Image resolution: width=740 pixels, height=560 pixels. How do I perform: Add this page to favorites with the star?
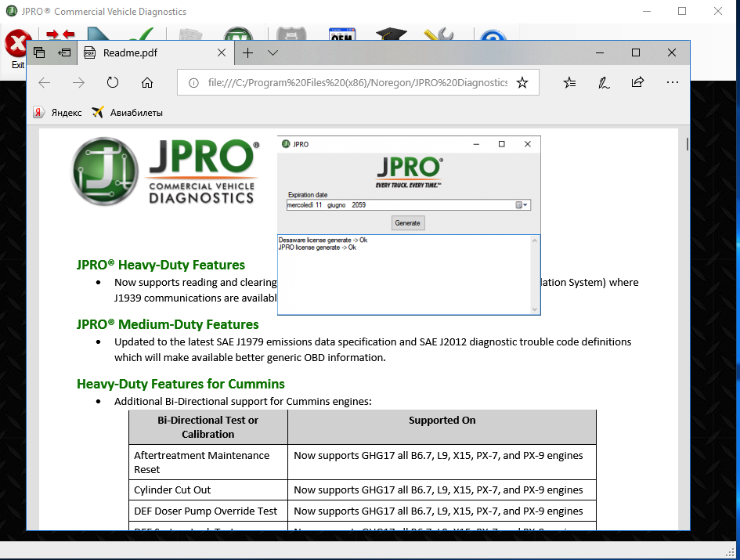(x=522, y=83)
